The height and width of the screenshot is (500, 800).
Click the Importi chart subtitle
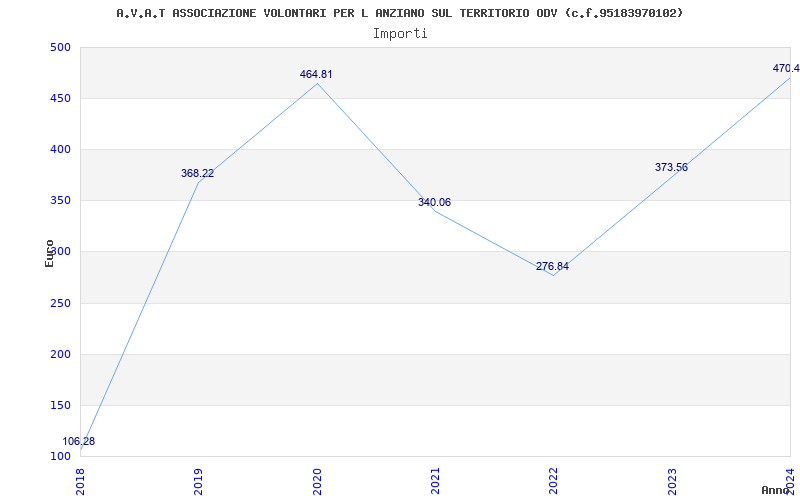coord(400,34)
